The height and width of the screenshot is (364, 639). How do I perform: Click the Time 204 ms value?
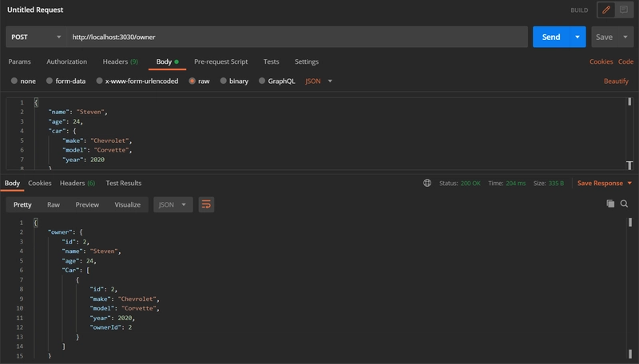click(515, 184)
